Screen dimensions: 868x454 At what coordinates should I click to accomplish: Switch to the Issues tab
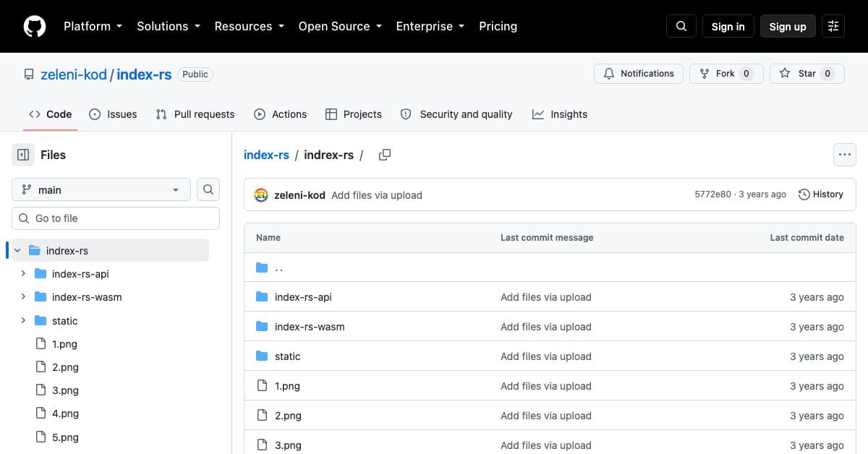[x=113, y=114]
